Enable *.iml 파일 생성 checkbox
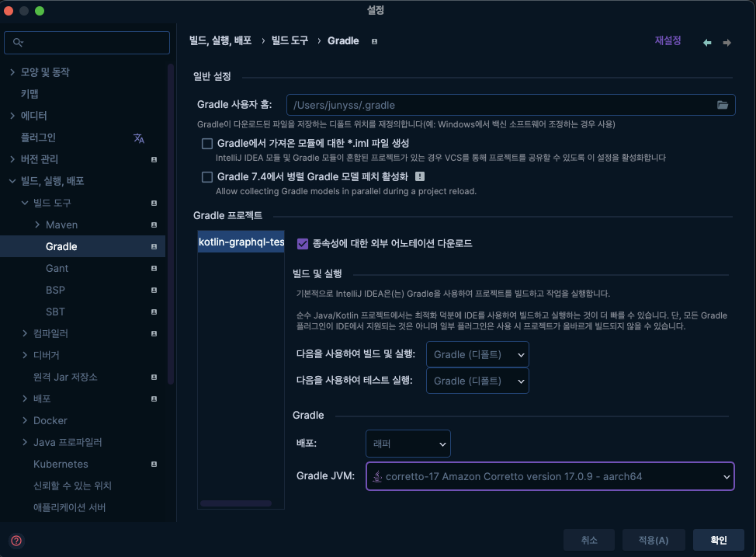 pyautogui.click(x=207, y=144)
